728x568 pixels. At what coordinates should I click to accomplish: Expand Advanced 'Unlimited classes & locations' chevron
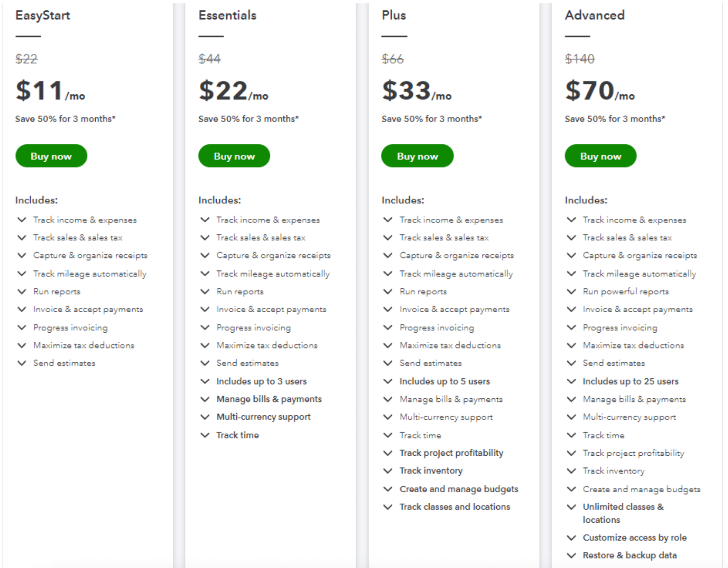[x=571, y=507]
